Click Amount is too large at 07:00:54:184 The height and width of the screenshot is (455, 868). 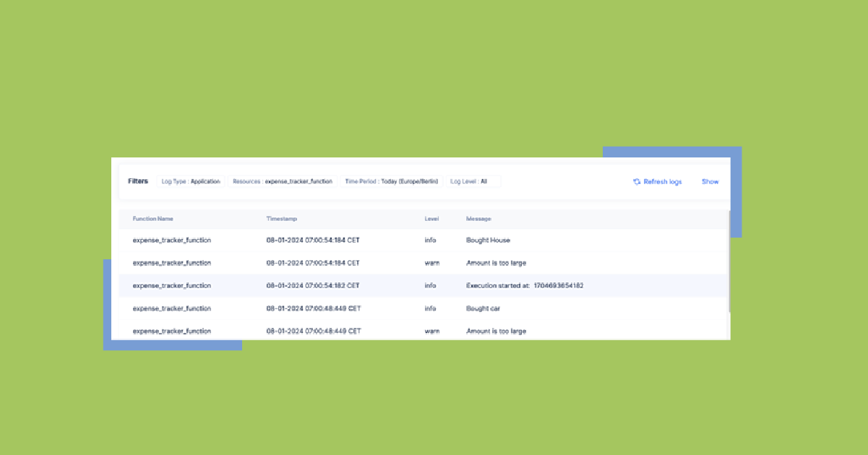pyautogui.click(x=497, y=263)
